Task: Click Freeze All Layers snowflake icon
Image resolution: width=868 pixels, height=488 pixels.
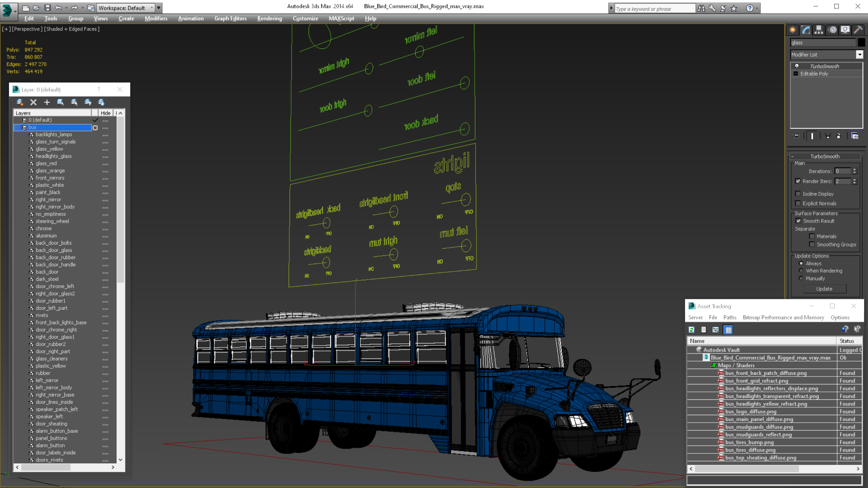Action: [101, 102]
